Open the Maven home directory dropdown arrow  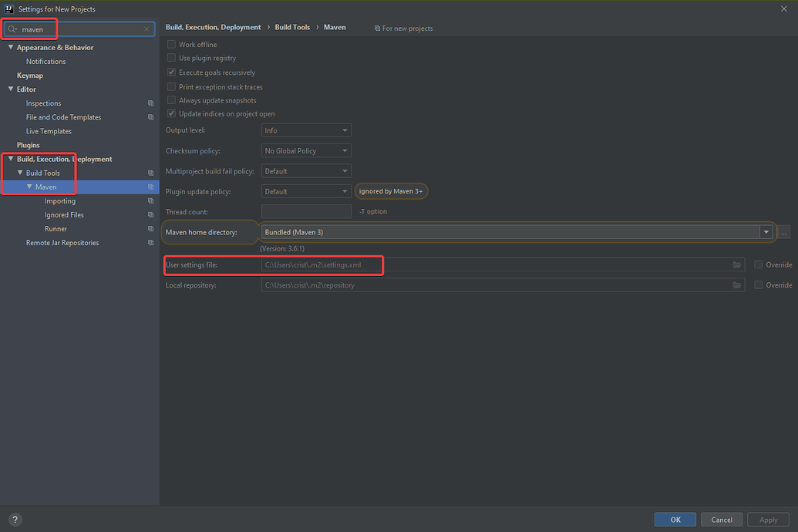pos(766,231)
